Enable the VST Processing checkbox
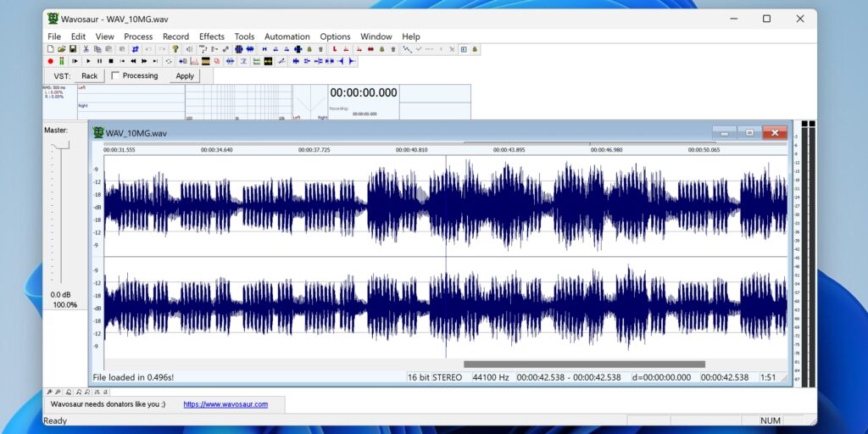The width and height of the screenshot is (868, 434). pyautogui.click(x=115, y=75)
